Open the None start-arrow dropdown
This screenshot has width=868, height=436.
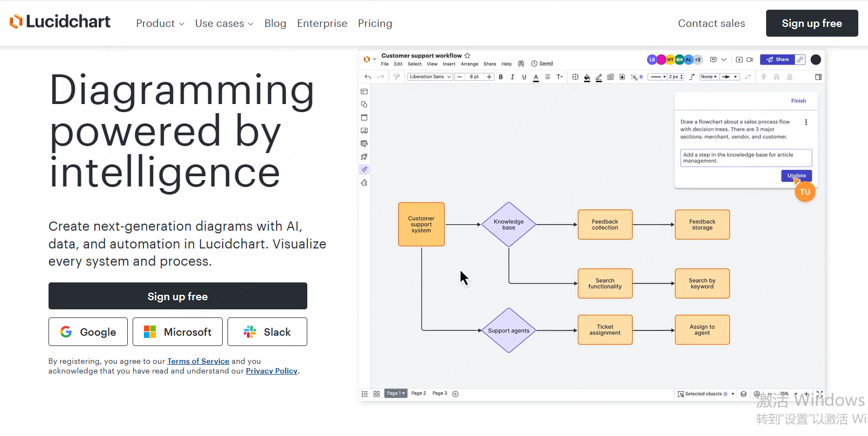(x=709, y=77)
